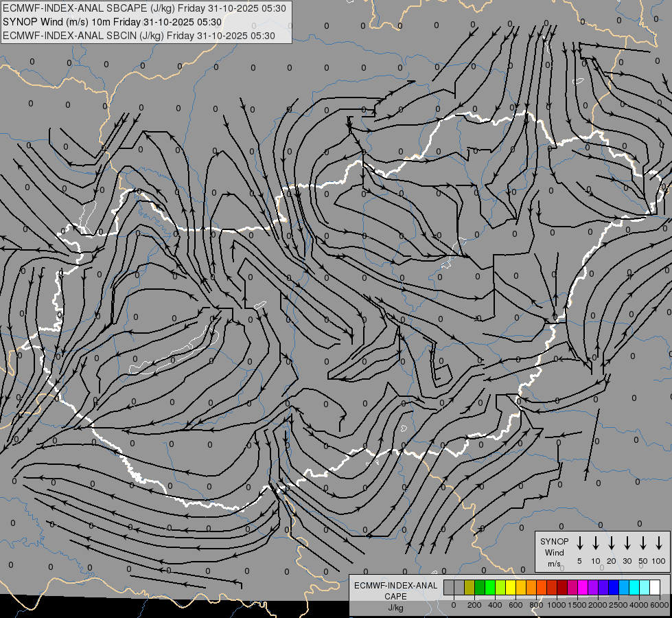Click the 1500 tick label on CAPE scale

click(577, 605)
